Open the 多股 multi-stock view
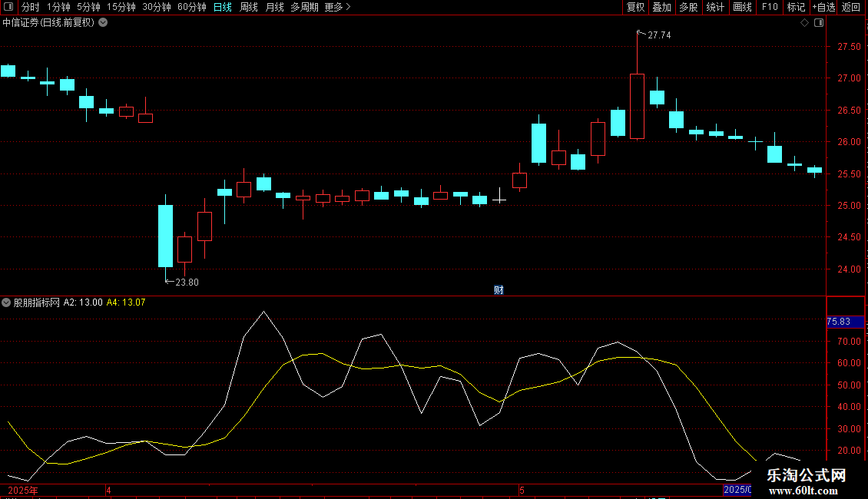 tap(688, 7)
